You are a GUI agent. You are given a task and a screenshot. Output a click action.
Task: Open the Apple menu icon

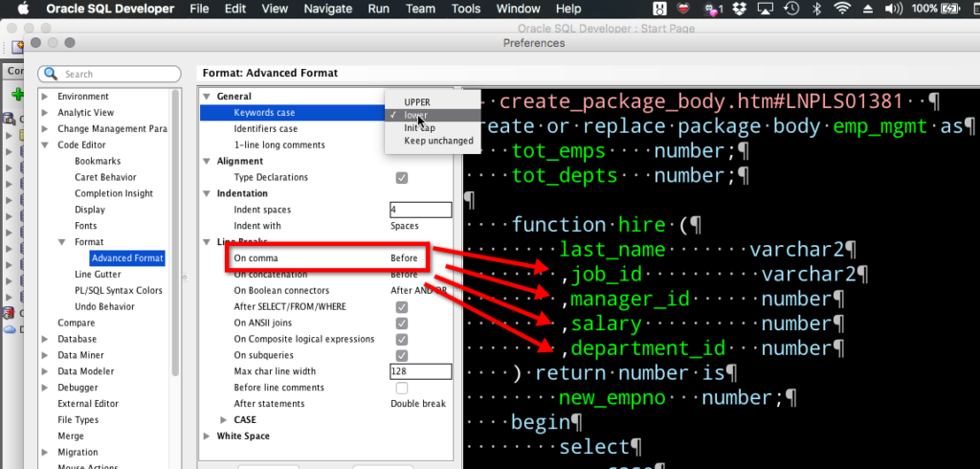click(23, 9)
